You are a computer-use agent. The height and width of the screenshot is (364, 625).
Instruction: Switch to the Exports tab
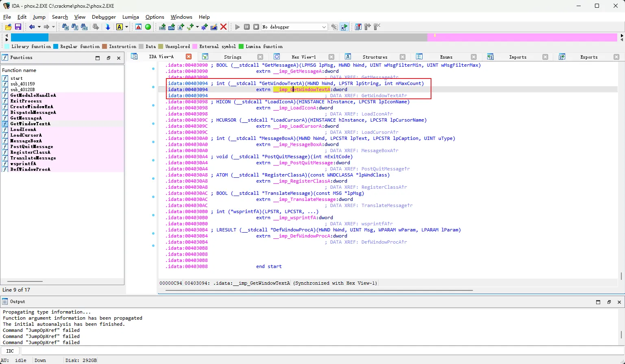589,57
